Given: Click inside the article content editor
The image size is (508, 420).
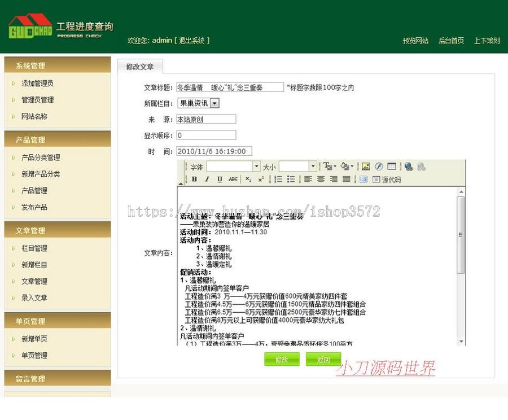Looking at the screenshot, I should pos(317,266).
